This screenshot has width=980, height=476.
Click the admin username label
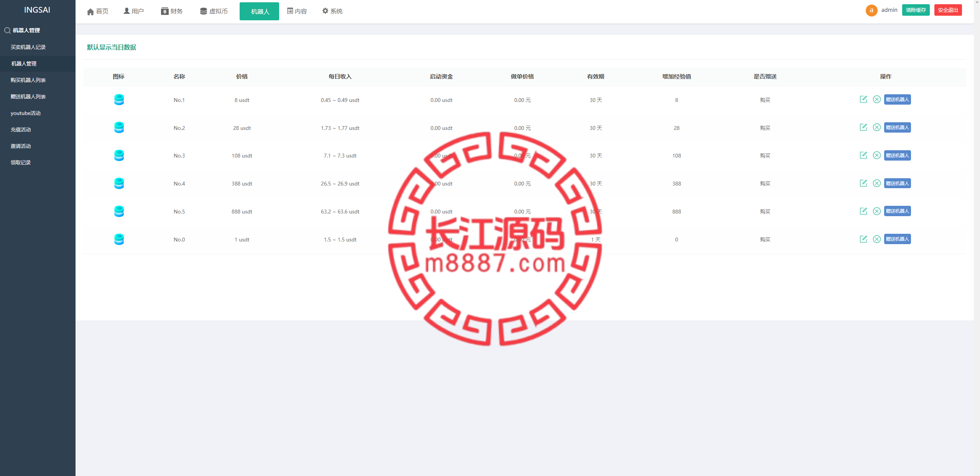coord(889,10)
